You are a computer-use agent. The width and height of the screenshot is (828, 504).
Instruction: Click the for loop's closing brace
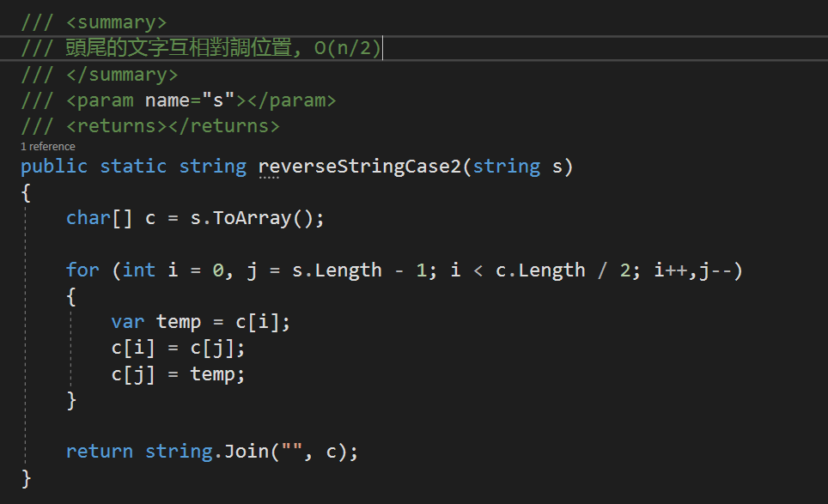click(71, 400)
